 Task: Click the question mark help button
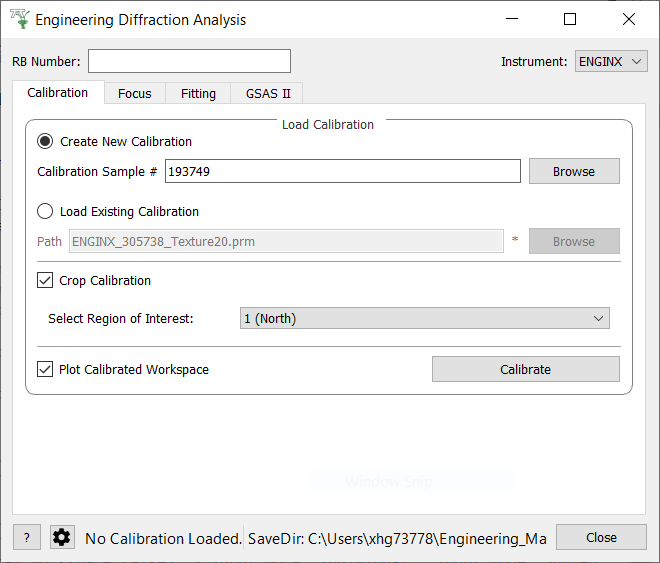pyautogui.click(x=27, y=538)
